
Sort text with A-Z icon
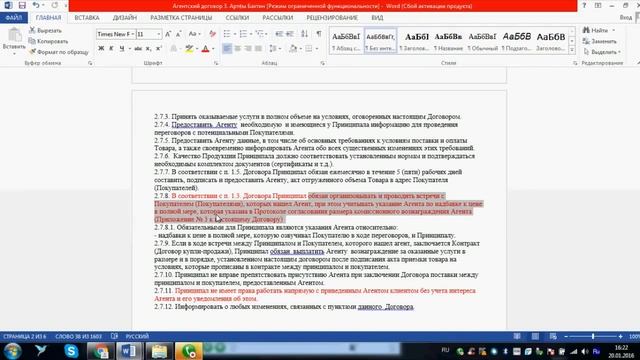click(304, 34)
